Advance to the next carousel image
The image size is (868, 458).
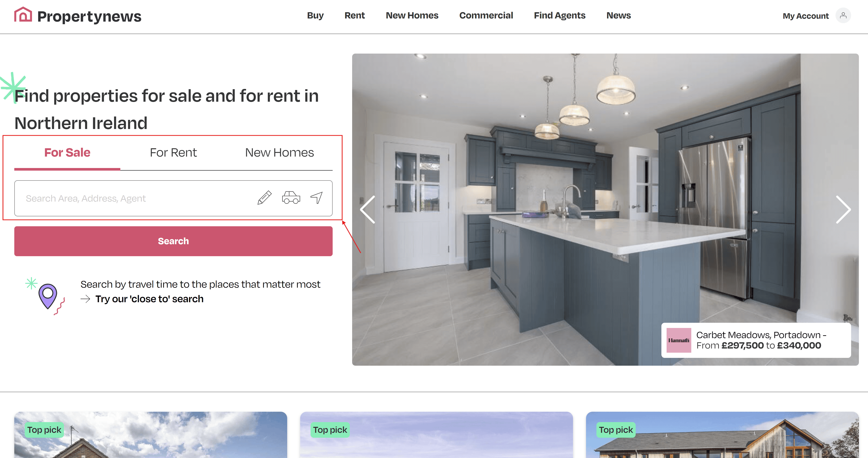pos(843,209)
